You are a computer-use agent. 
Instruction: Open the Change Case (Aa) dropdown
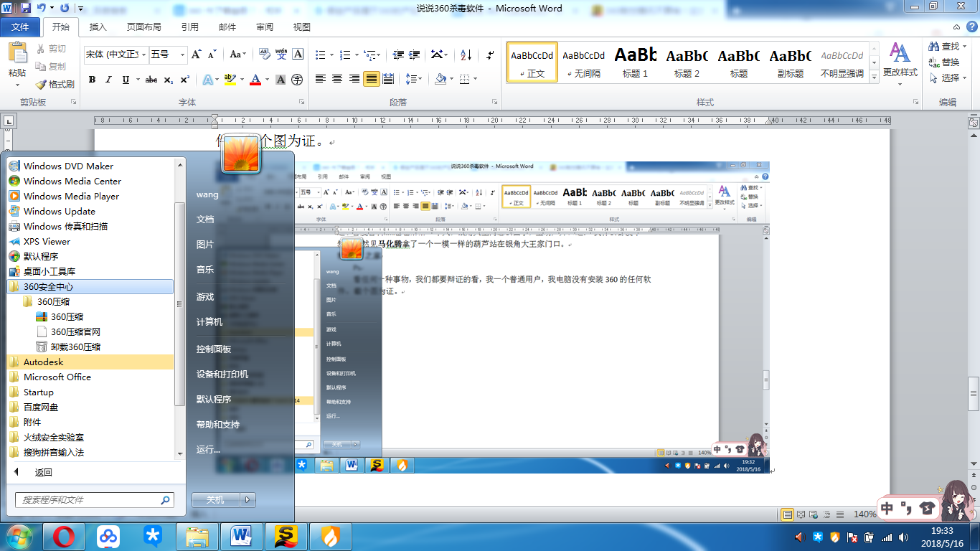pos(238,55)
